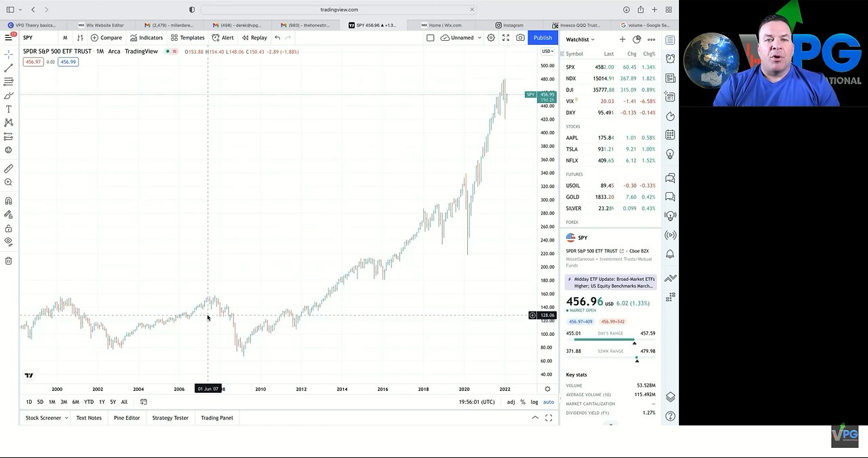Viewport: 868px width, 458px height.
Task: Open the bar chart style selector
Action: (80, 38)
